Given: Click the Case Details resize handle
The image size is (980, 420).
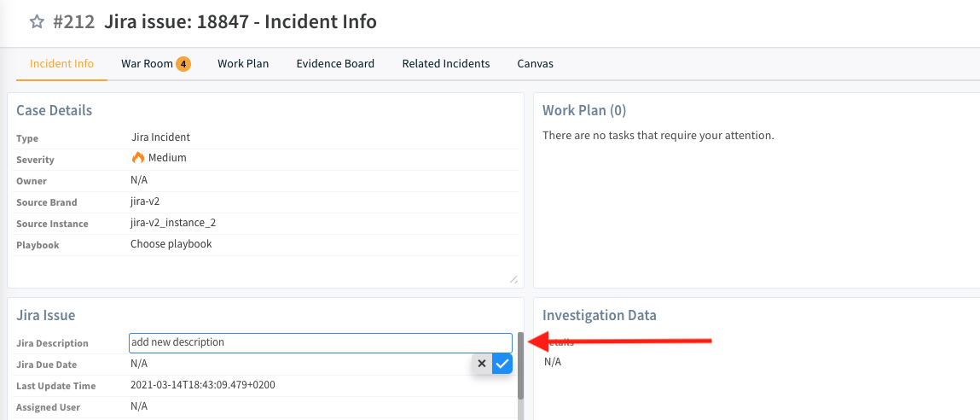Looking at the screenshot, I should point(513,278).
